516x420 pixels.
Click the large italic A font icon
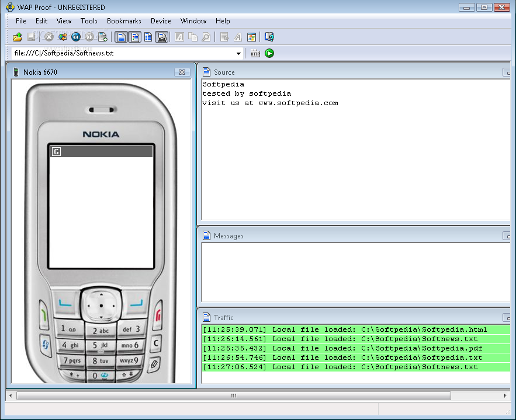point(238,37)
